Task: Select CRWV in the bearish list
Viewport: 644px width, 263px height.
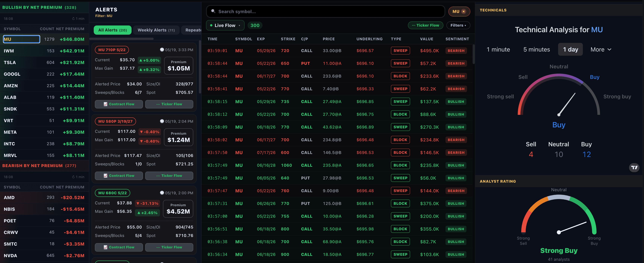Action: (x=44, y=232)
